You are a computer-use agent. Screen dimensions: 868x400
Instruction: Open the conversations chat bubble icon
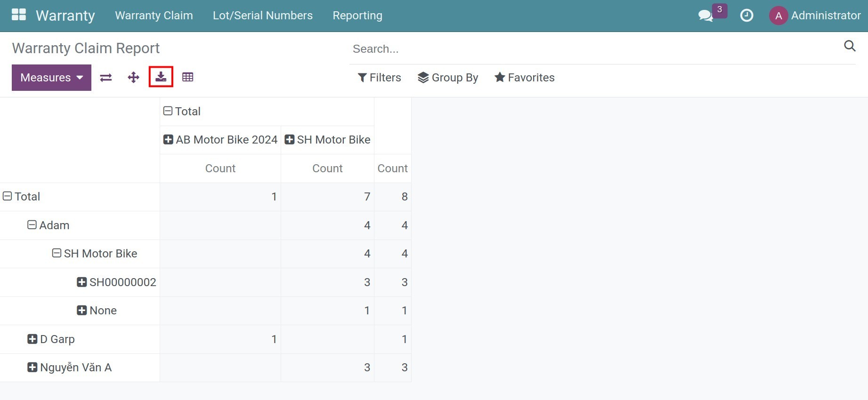coord(706,16)
